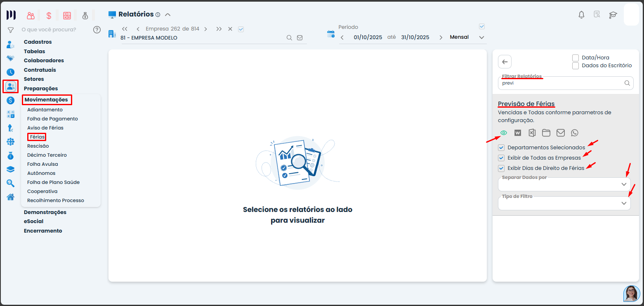Open the Mensal period dropdown

pos(481,38)
